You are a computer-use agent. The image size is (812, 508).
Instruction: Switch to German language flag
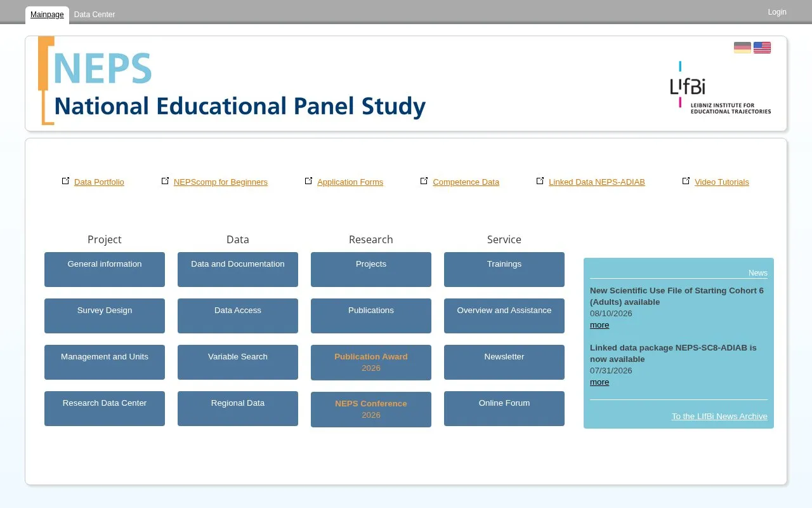[742, 48]
